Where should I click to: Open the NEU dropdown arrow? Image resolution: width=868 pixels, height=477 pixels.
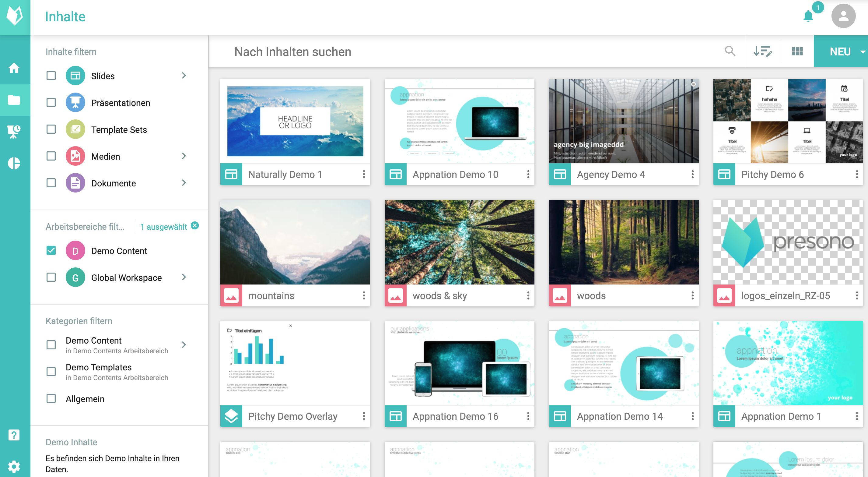[863, 52]
